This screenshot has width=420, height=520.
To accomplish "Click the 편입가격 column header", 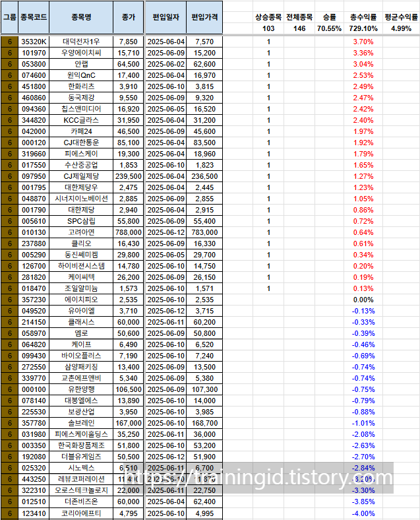I will click(x=204, y=17).
